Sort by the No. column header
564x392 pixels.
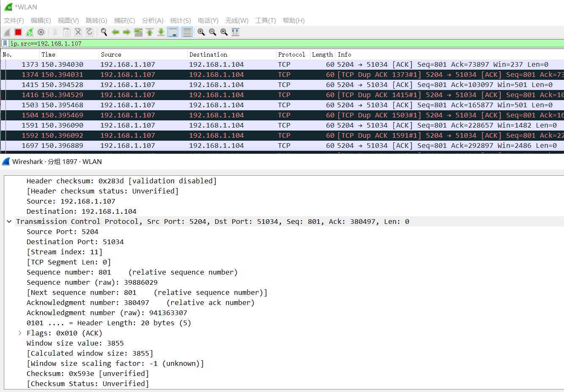[x=20, y=54]
